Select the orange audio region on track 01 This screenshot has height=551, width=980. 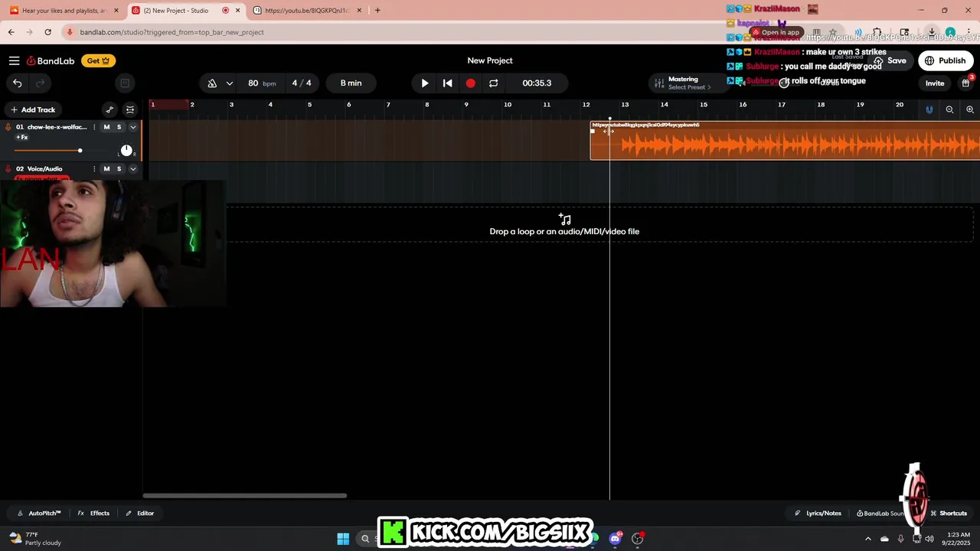click(785, 142)
